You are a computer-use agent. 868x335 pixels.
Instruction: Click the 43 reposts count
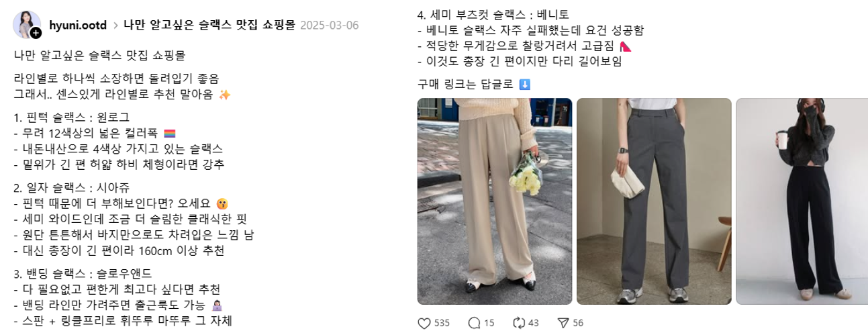click(534, 324)
